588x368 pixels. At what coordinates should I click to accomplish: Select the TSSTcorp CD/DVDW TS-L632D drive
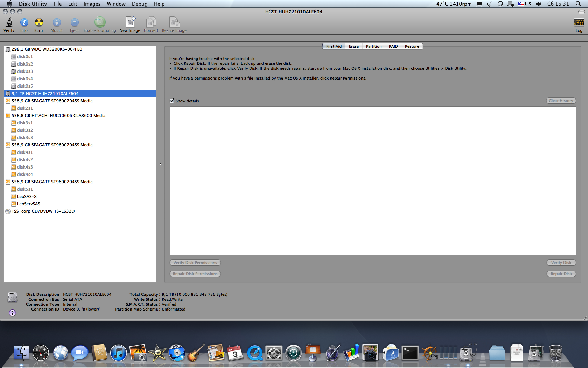80,211
